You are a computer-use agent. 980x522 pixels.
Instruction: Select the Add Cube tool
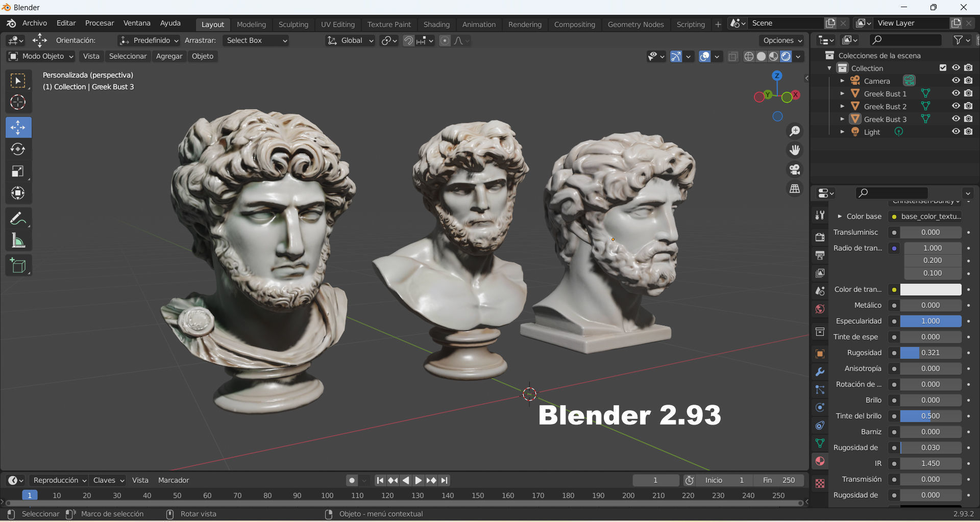(x=18, y=265)
